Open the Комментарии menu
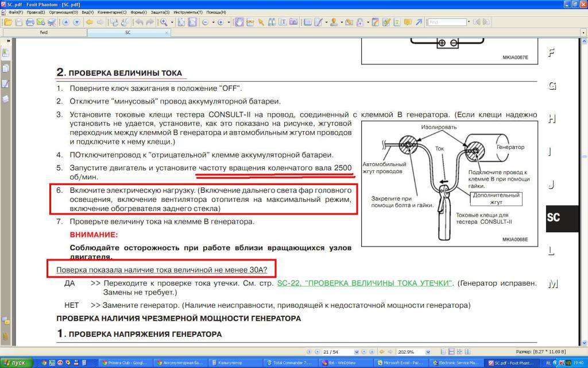This screenshot has height=368, width=588. [x=112, y=13]
